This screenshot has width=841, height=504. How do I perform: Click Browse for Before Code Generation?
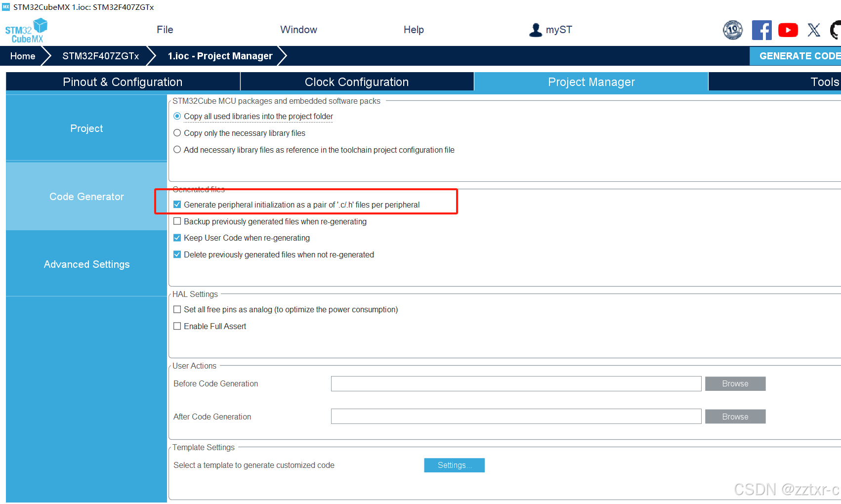pyautogui.click(x=735, y=383)
